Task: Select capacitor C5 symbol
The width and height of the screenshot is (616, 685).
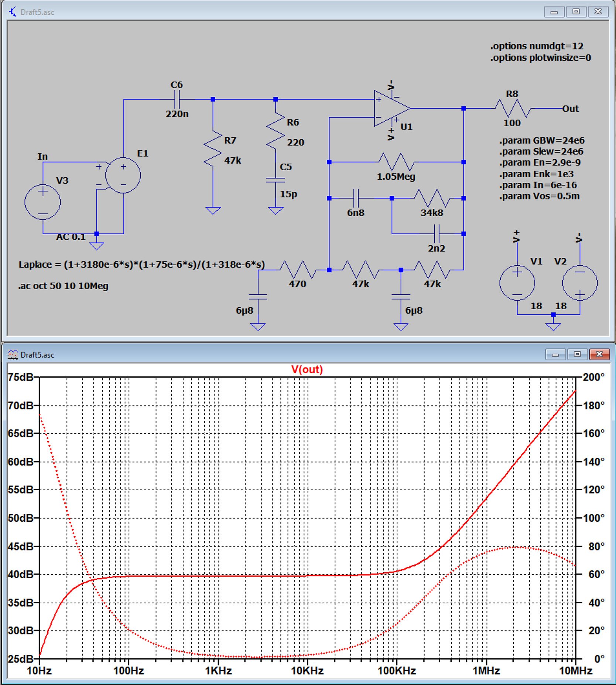Action: pyautogui.click(x=276, y=180)
